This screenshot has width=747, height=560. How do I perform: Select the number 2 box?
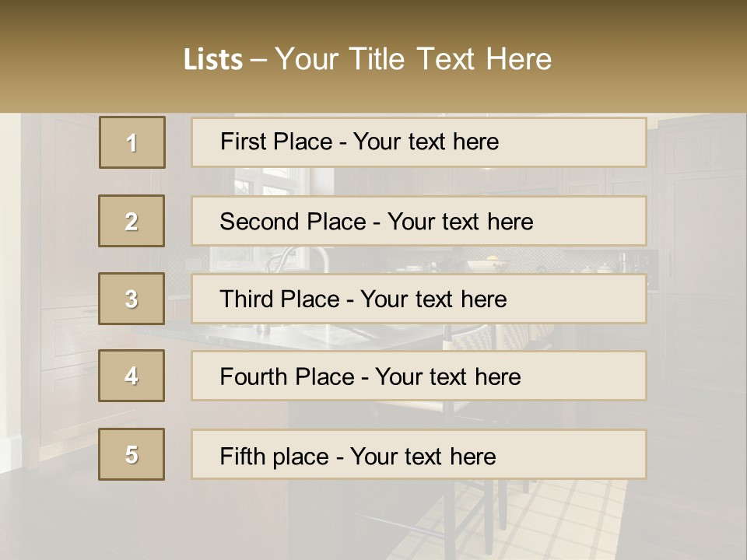coord(132,221)
